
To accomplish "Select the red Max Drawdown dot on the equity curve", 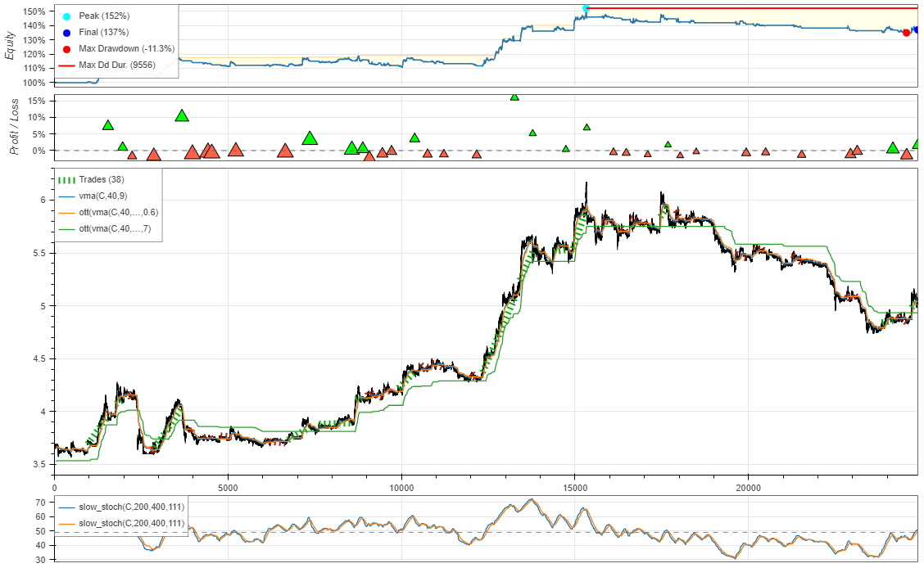I will (x=905, y=33).
